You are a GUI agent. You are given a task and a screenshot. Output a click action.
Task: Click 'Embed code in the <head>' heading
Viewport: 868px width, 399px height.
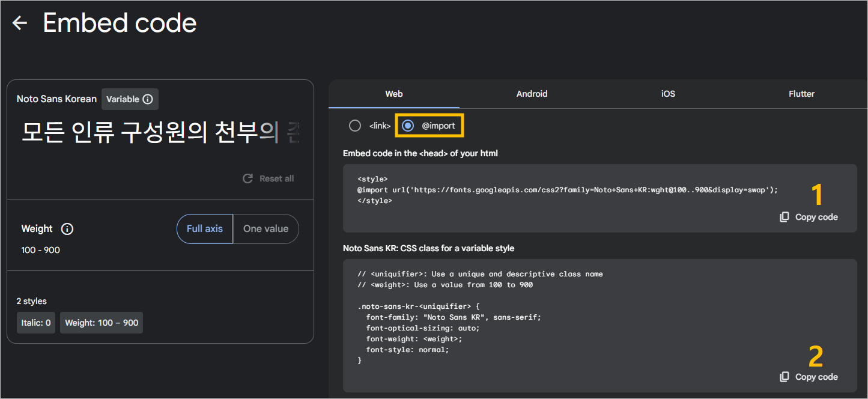(x=420, y=153)
